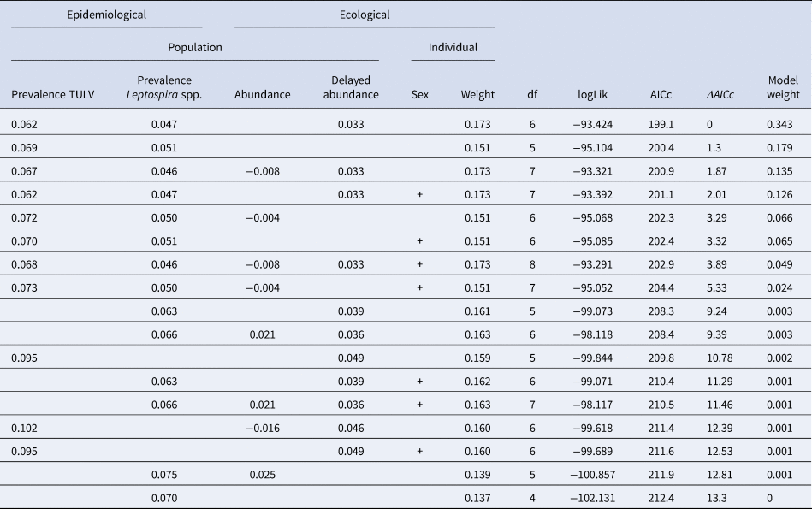The width and height of the screenshot is (812, 509).
Task: Select the AICc value 199.1
Action: tap(661, 125)
